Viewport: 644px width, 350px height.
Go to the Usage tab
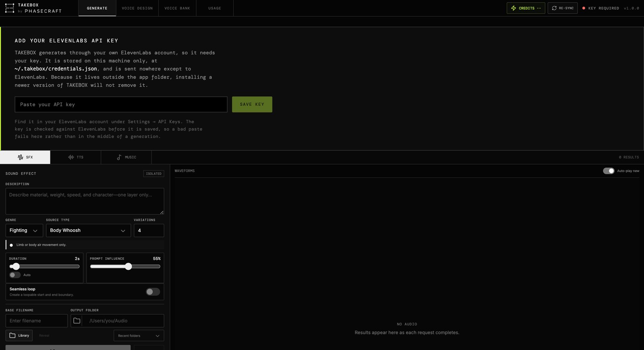click(x=215, y=8)
